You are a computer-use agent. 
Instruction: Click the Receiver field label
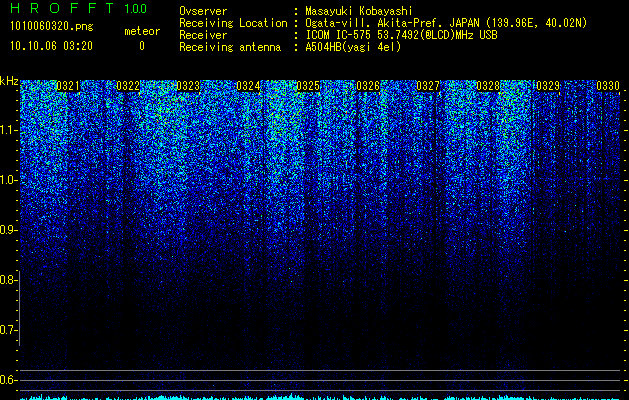[x=203, y=35]
